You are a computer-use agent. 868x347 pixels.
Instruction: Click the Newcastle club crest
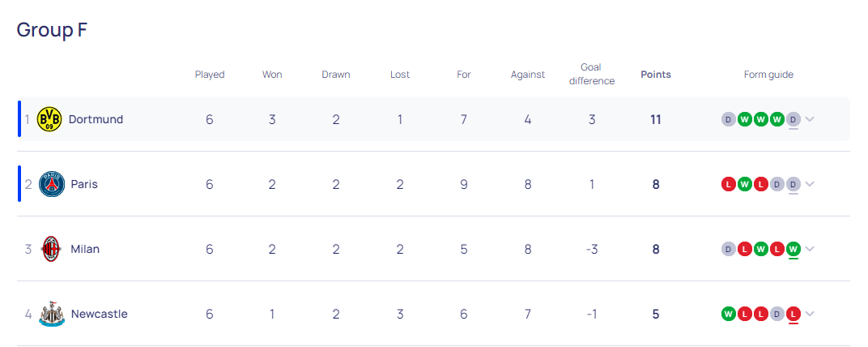(x=52, y=314)
